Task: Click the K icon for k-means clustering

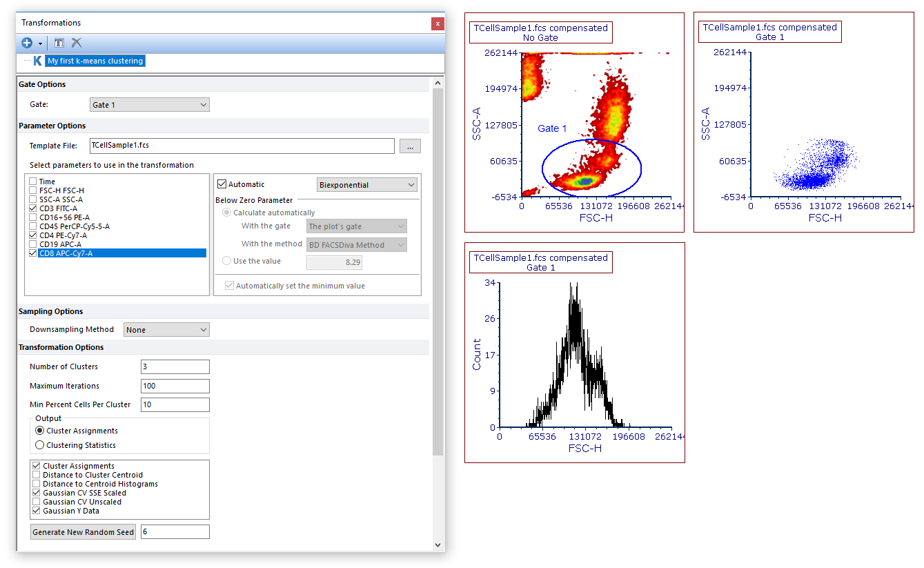Action: coord(37,61)
